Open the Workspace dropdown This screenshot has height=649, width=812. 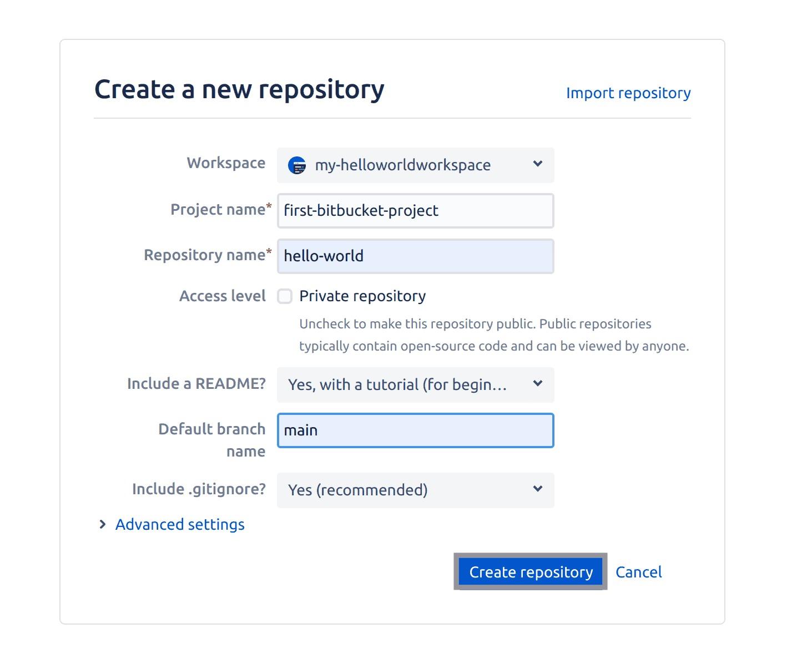coord(415,165)
